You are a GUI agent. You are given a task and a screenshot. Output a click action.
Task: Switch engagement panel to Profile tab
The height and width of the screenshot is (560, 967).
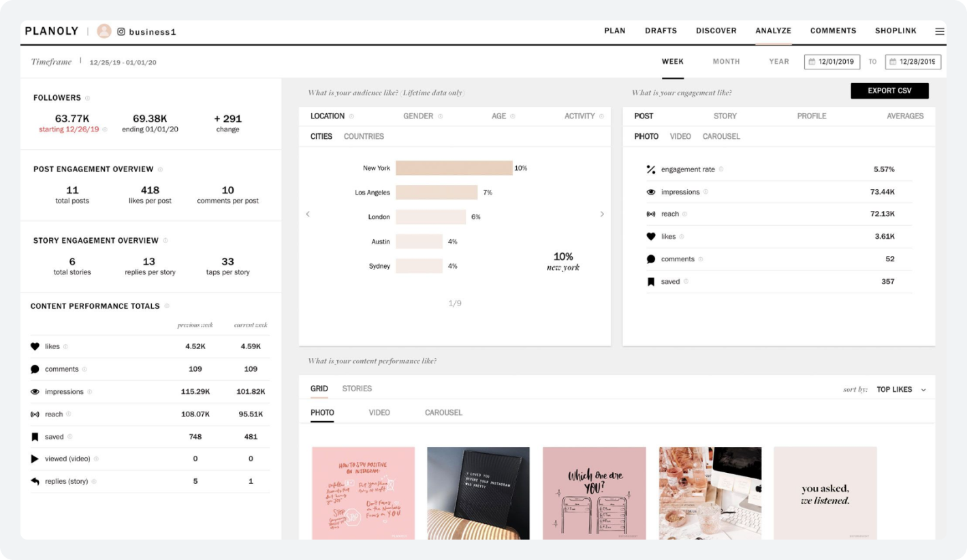pos(812,116)
